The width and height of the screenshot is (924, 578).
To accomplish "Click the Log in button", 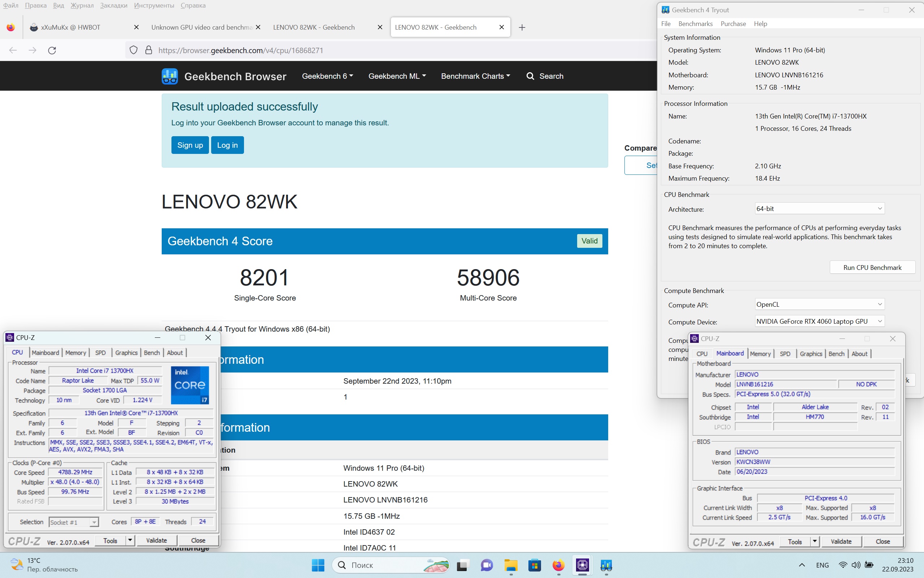I will pos(227,145).
